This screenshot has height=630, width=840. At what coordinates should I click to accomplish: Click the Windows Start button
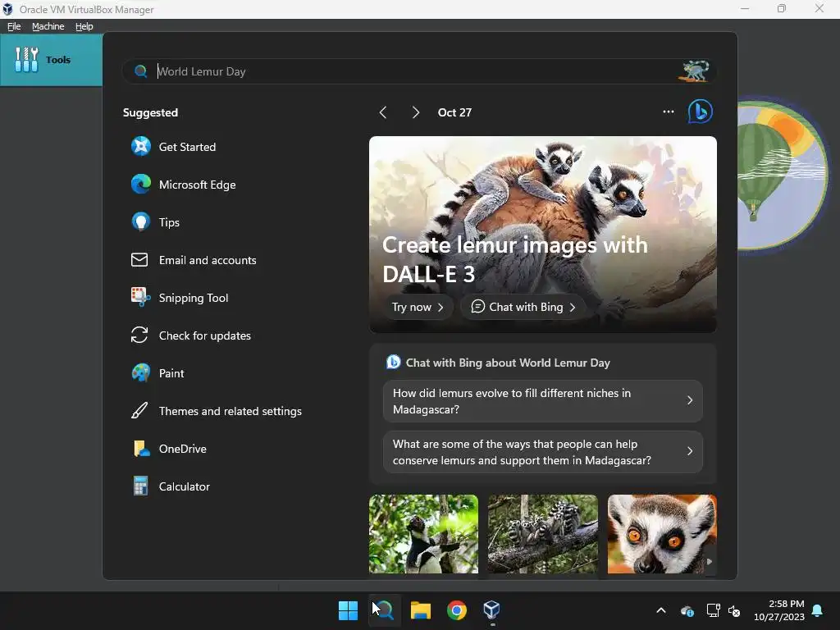348,610
